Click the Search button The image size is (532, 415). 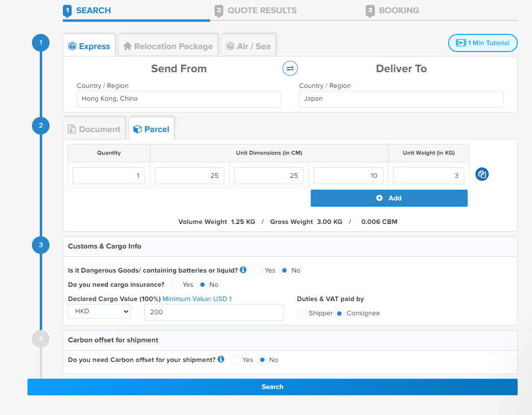[272, 387]
